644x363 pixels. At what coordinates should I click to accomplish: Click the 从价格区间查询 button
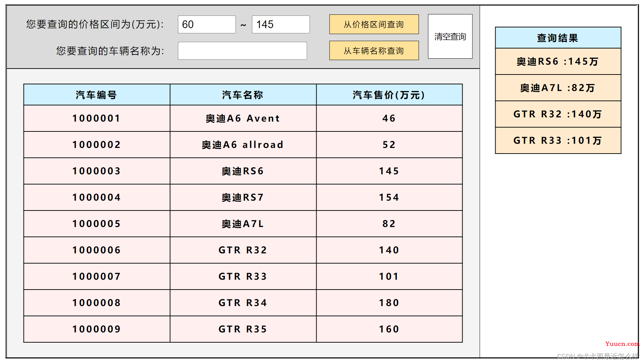point(374,24)
